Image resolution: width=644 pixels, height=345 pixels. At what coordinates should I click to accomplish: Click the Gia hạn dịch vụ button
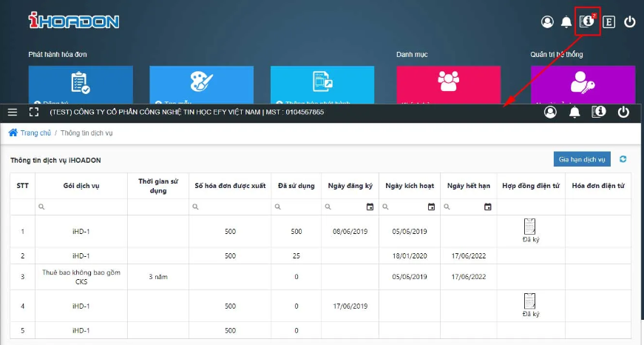(582, 159)
